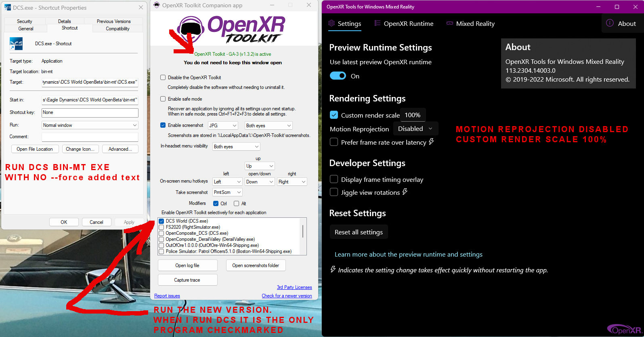This screenshot has height=337, width=644.
Task: Maximize the OpenXR Tools window
Action: pos(617,7)
